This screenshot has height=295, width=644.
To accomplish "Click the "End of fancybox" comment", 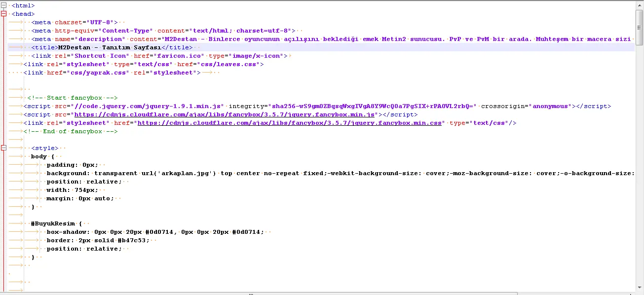I will click(71, 131).
